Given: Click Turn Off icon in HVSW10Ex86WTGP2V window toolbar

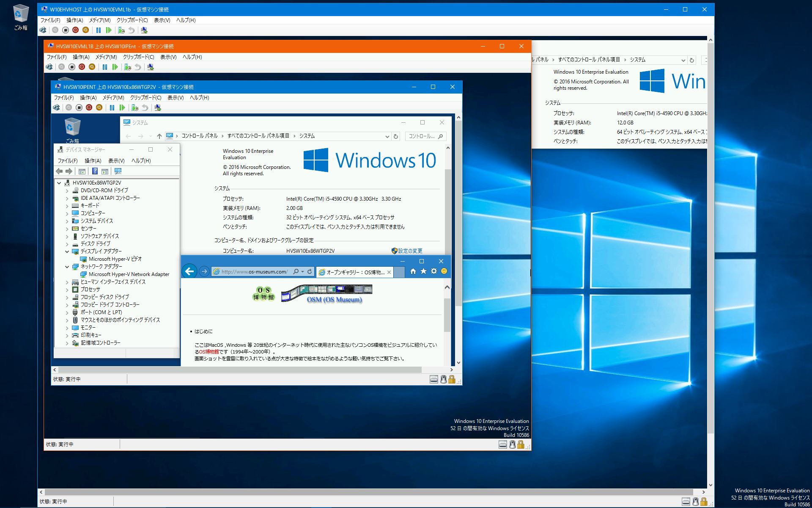Looking at the screenshot, I should pyautogui.click(x=79, y=108).
